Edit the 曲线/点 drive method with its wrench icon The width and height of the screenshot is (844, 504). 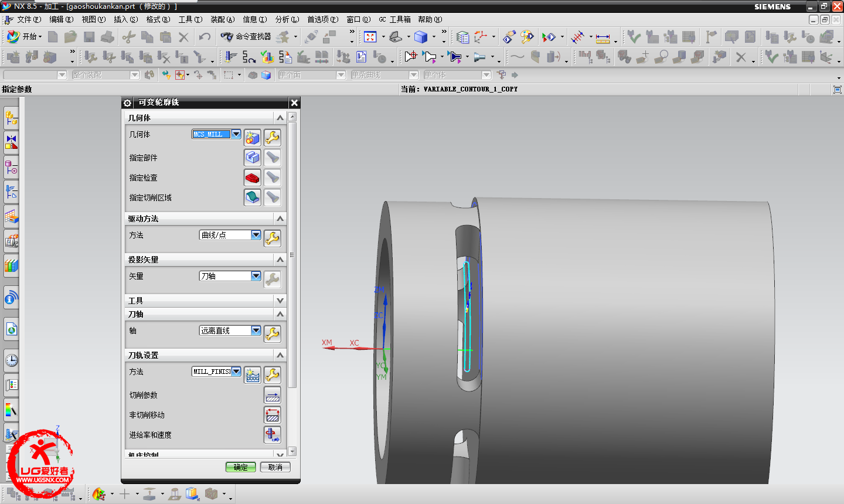pyautogui.click(x=273, y=239)
